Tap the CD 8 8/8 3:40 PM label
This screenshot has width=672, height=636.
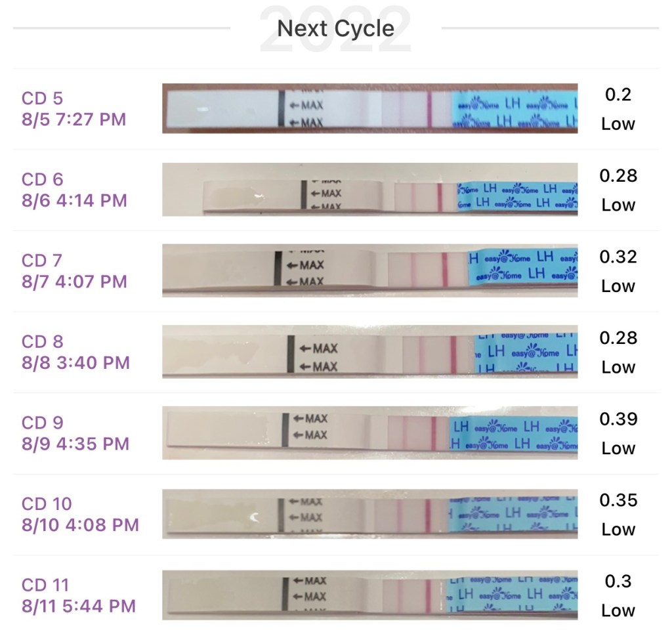point(75,352)
